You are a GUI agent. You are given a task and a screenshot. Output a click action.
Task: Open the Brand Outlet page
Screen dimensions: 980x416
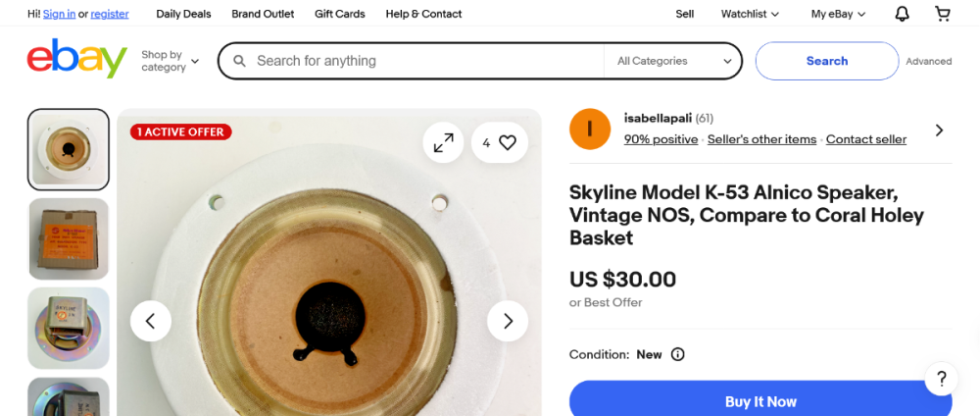coord(263,14)
